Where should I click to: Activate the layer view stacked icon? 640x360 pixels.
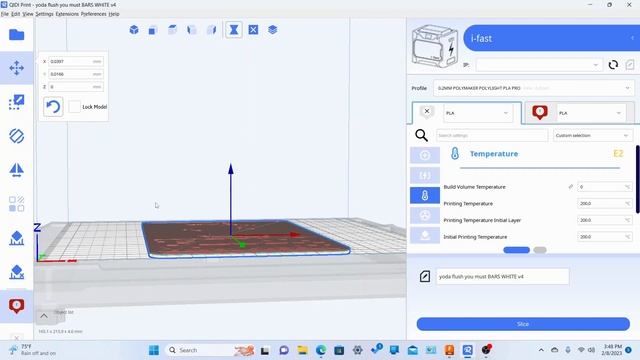[273, 30]
